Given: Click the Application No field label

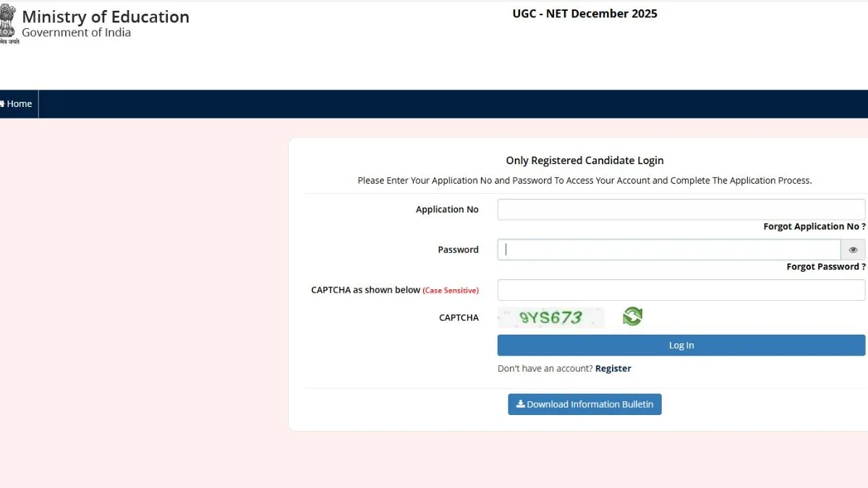Looking at the screenshot, I should [x=447, y=210].
